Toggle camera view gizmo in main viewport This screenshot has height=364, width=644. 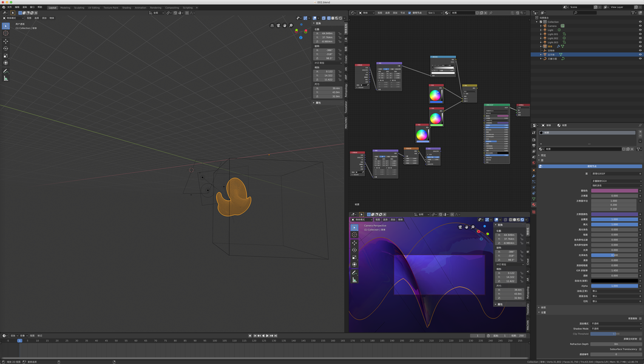278,25
